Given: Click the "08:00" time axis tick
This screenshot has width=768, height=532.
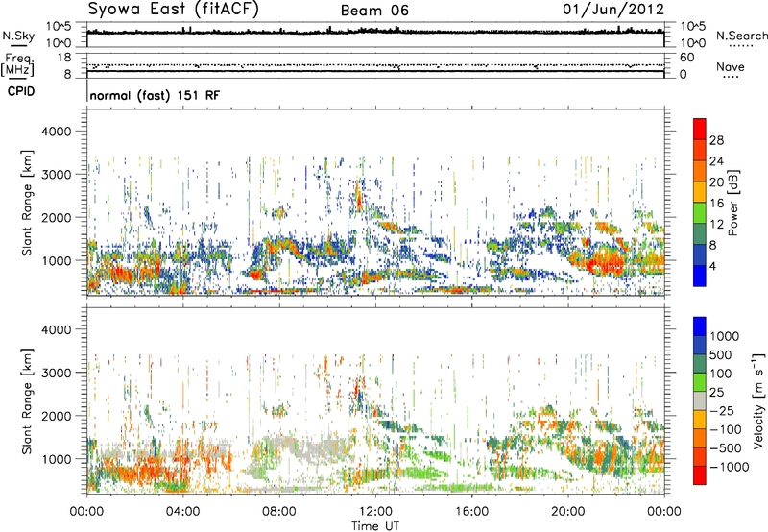Looking at the screenshot, I should pos(279,512).
